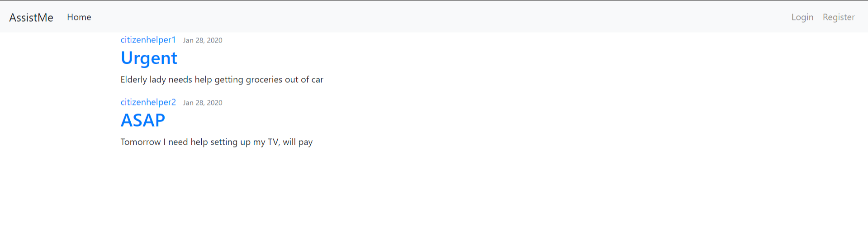868x251 pixels.
Task: Sign in using the navbar Login link
Action: [802, 17]
